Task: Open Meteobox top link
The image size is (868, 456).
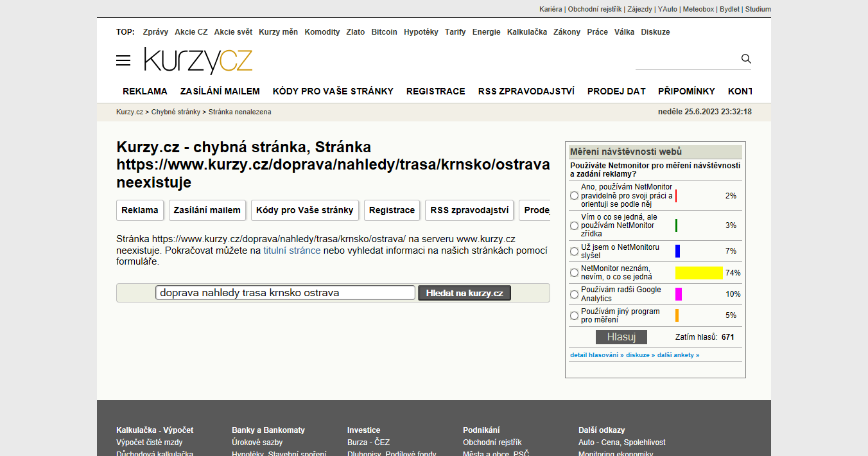Action: pyautogui.click(x=699, y=9)
